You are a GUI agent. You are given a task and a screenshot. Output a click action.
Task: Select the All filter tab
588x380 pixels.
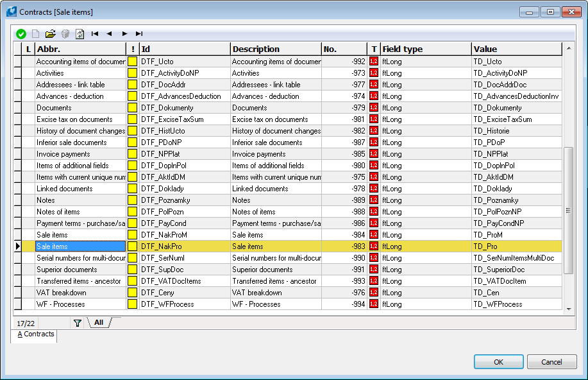click(x=99, y=322)
